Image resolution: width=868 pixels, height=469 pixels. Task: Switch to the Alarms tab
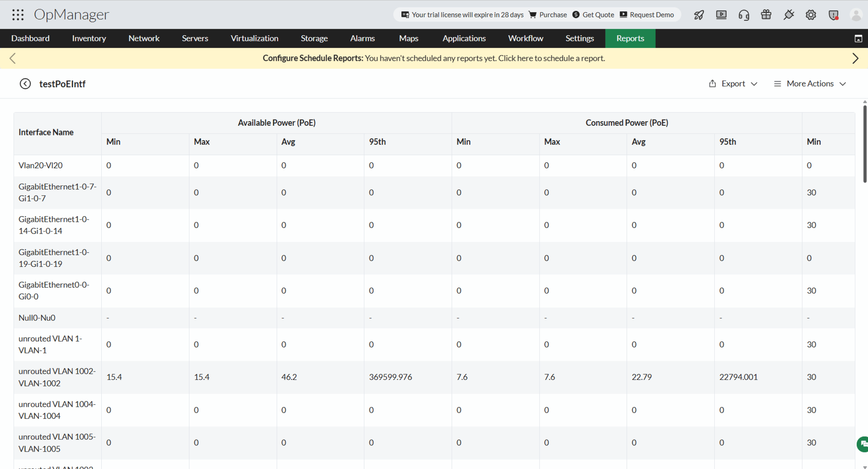(362, 38)
